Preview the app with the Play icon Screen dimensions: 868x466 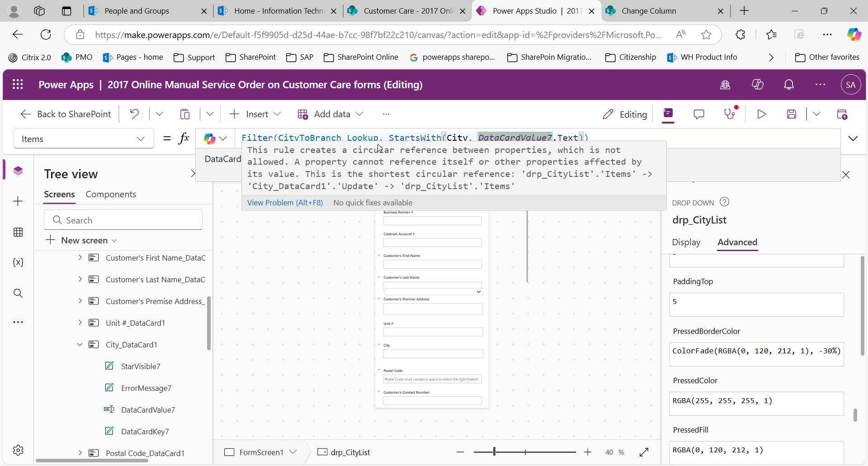pos(762,114)
